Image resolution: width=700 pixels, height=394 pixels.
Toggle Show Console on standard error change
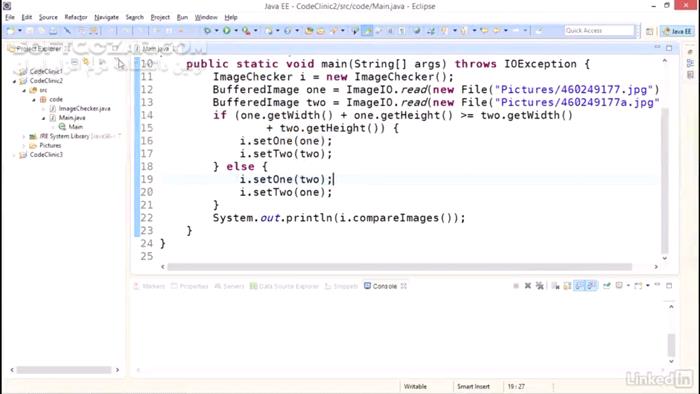[x=591, y=286]
